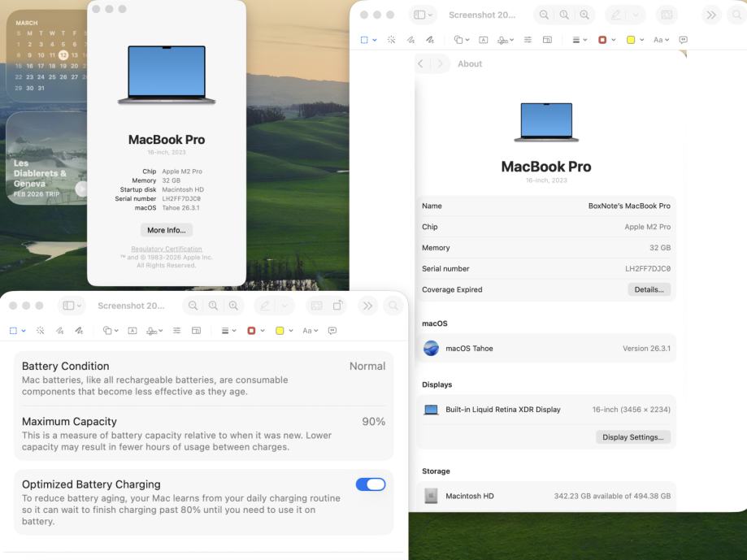
Task: Open Adjust Color sliders in right Preview window
Action: [528, 40]
